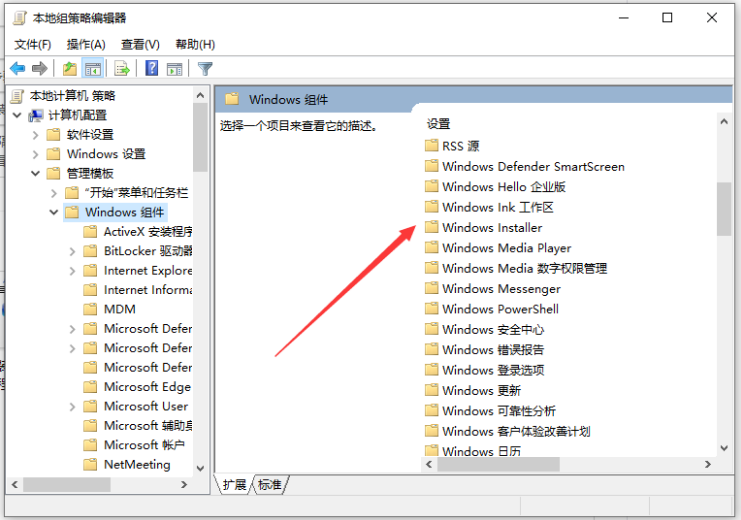Select Internet Information tree item
The image size is (741, 520).
138,290
